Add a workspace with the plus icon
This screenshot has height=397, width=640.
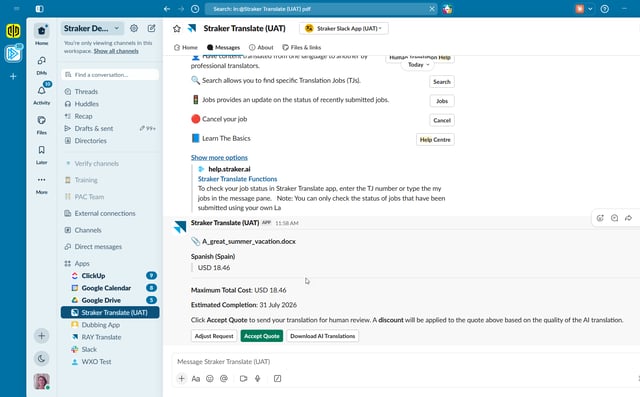click(x=13, y=76)
